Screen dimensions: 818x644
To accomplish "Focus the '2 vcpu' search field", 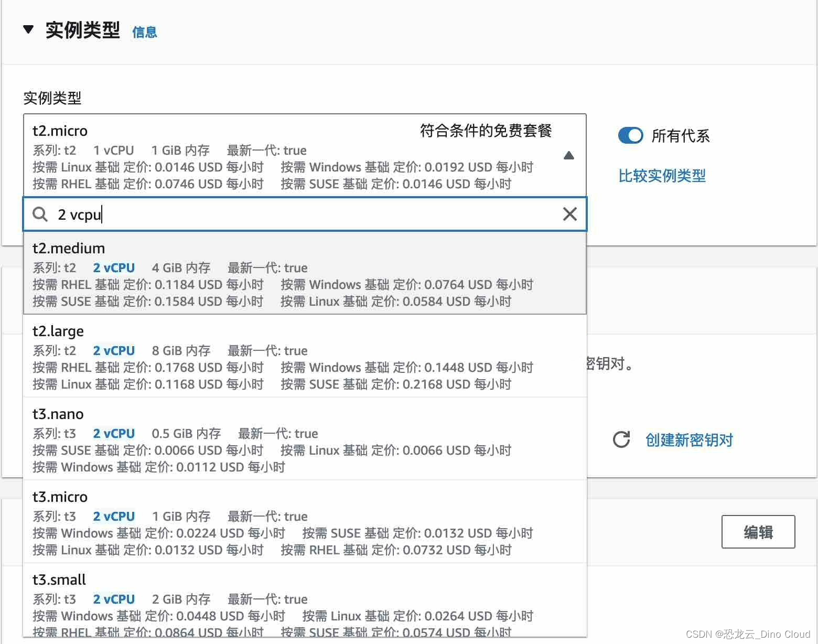I will point(304,214).
